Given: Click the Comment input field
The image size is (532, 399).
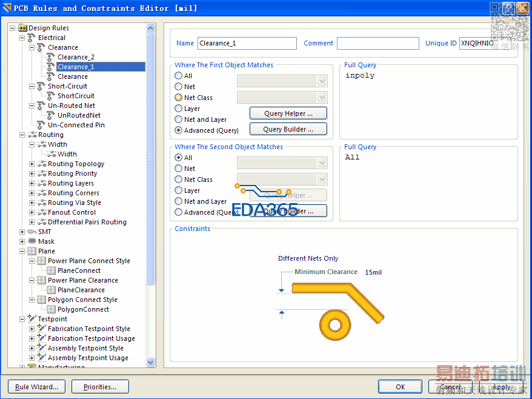Looking at the screenshot, I should [x=378, y=43].
